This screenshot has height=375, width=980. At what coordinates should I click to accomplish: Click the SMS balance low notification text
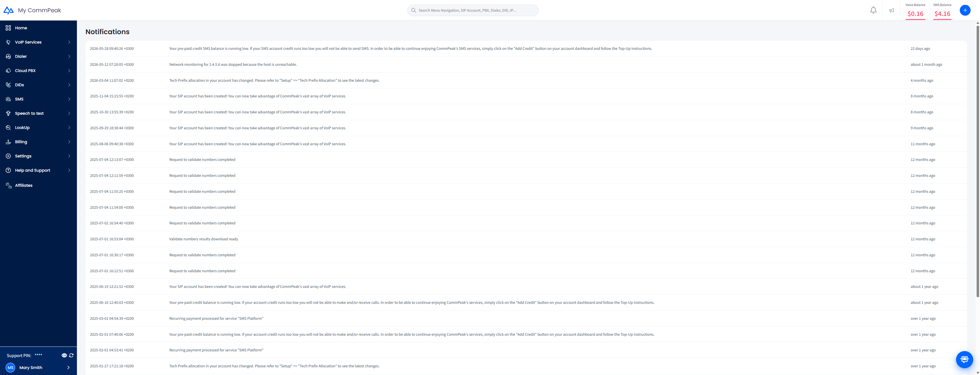coord(411,49)
